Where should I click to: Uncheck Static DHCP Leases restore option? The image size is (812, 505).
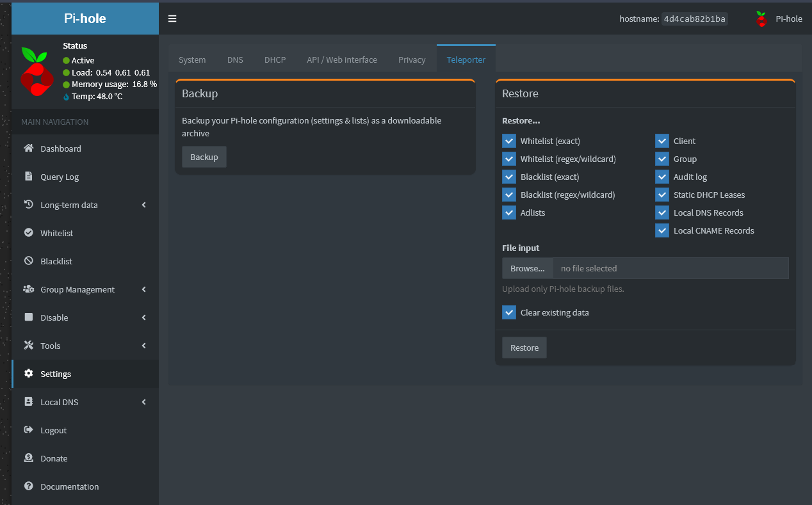pyautogui.click(x=662, y=195)
